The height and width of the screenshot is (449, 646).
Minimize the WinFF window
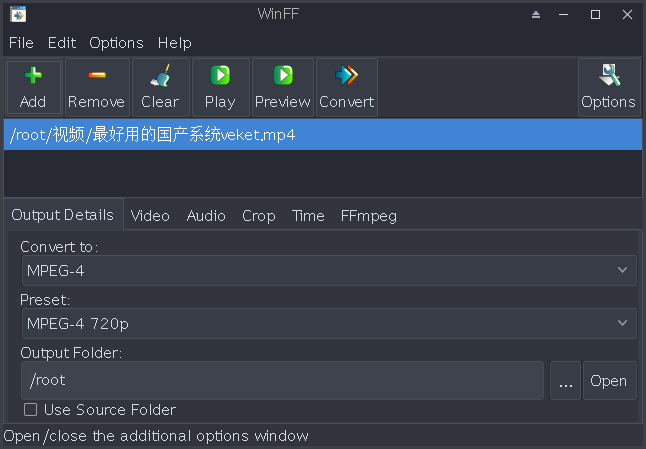[564, 15]
